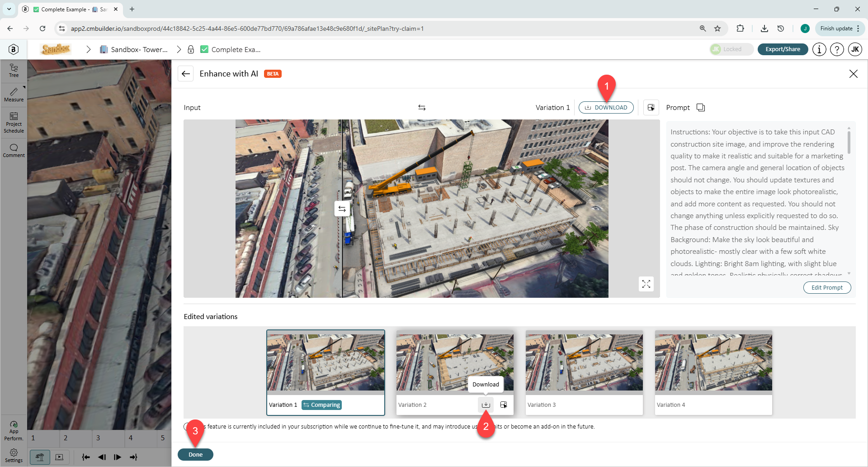Open the Export/Share button
Image resolution: width=868 pixels, height=467 pixels.
point(783,49)
